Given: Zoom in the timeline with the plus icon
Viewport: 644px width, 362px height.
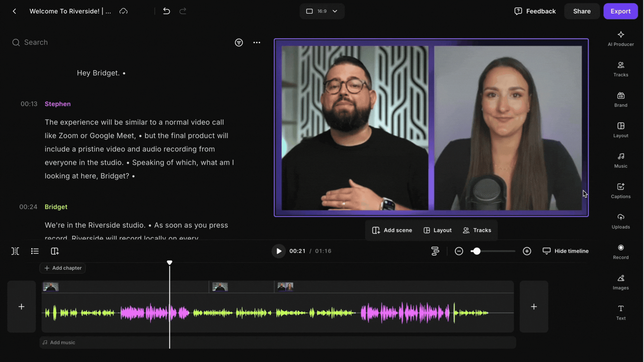Looking at the screenshot, I should coord(527,251).
